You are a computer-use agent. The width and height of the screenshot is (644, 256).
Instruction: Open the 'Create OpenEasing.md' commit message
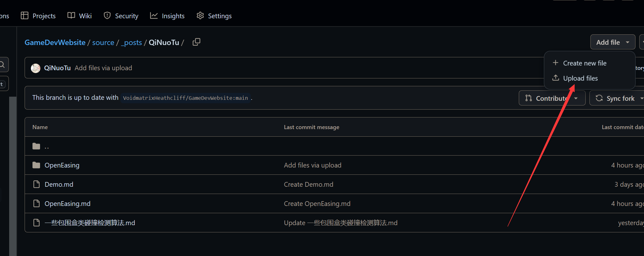coord(317,203)
